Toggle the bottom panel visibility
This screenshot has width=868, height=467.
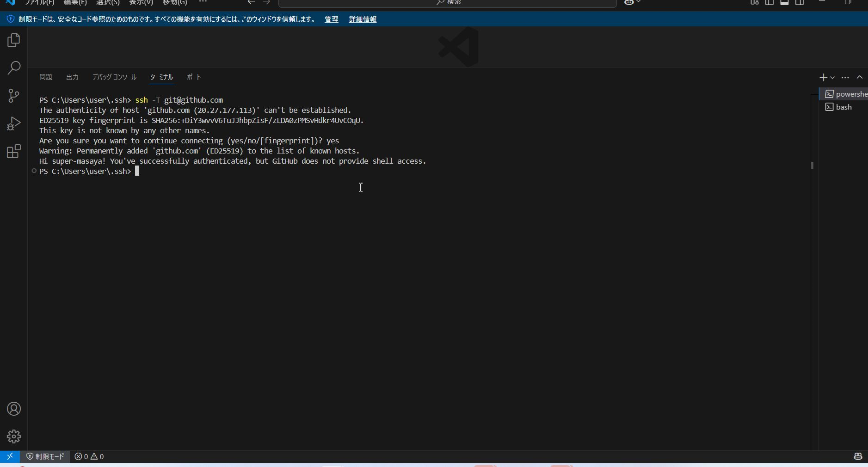(784, 2)
